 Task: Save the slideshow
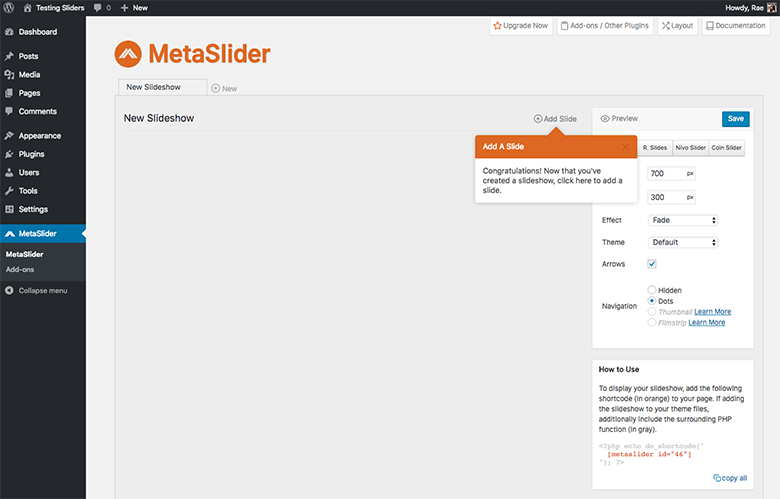coord(736,119)
